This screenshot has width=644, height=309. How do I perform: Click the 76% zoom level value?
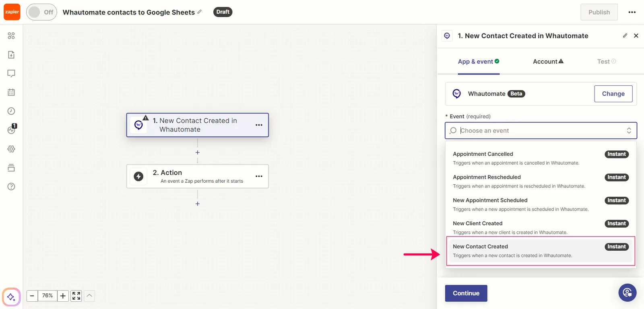click(47, 296)
